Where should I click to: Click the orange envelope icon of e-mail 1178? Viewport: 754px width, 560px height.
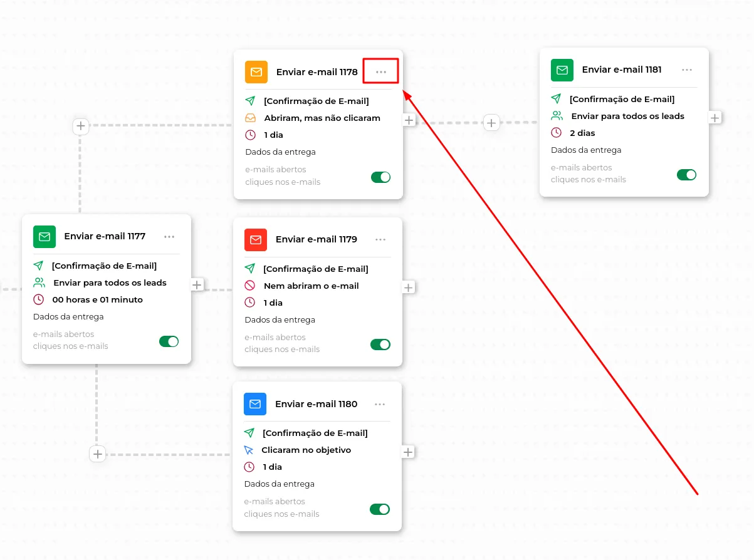coord(256,72)
